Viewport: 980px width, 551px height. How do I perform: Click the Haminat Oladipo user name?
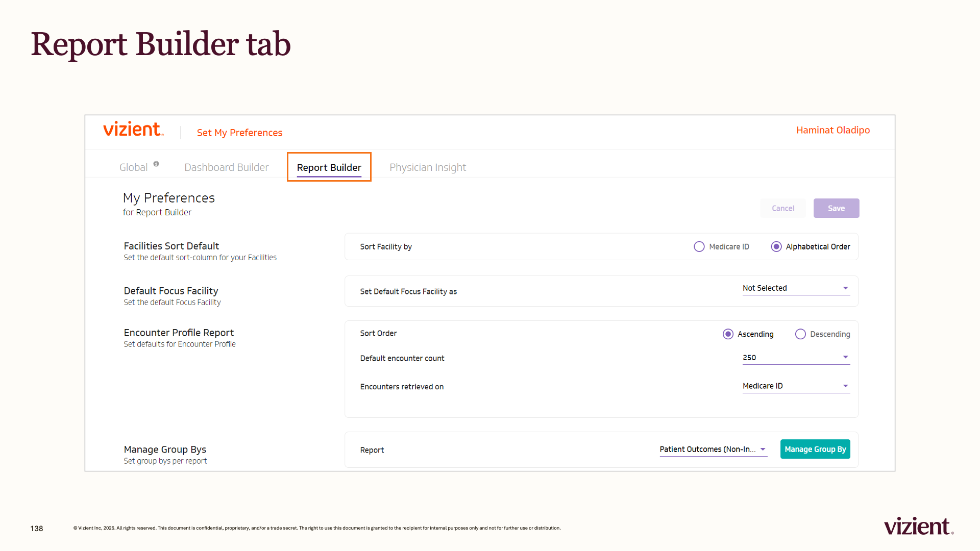[833, 130]
